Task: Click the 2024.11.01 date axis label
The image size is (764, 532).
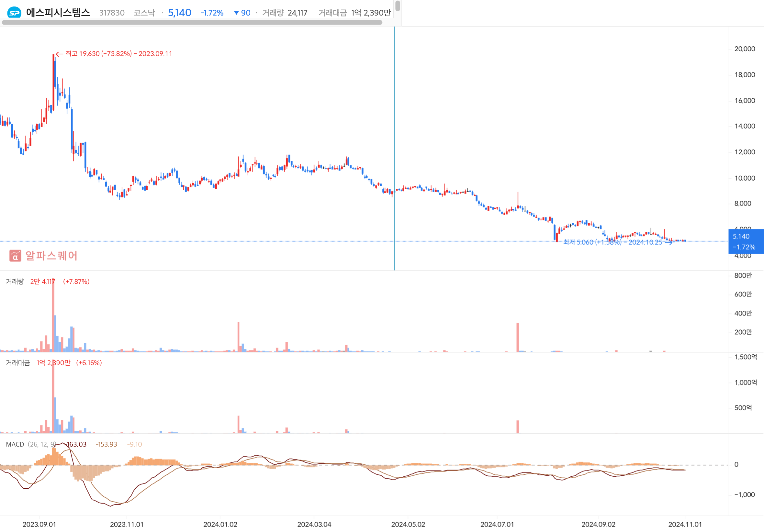Action: 685,525
